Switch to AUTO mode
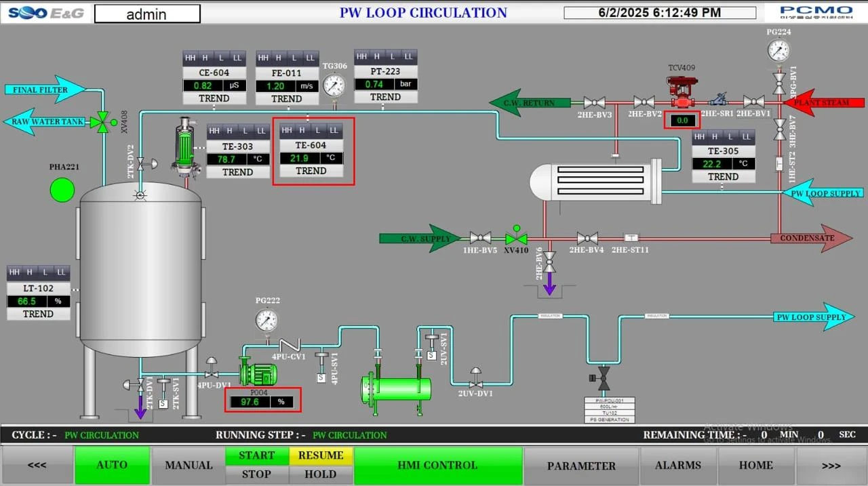 tap(112, 465)
